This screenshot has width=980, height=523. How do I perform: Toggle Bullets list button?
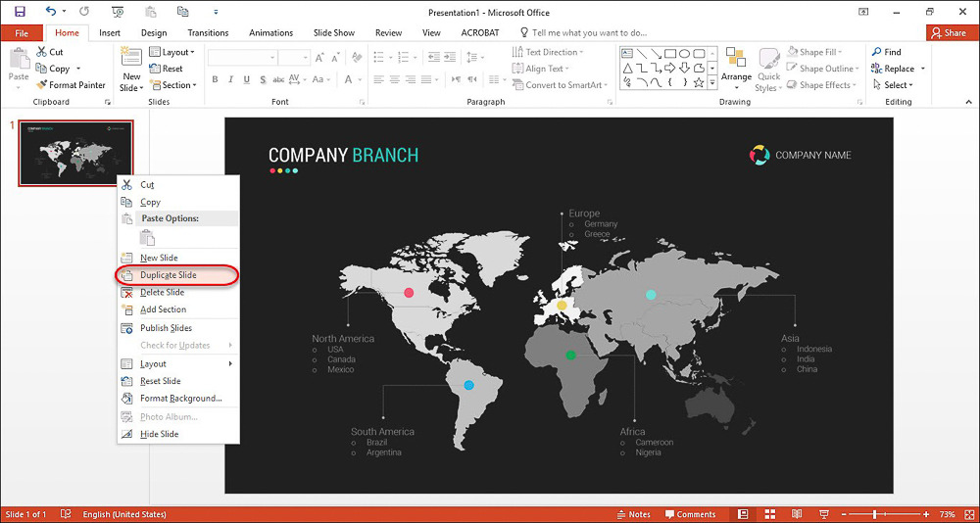point(380,58)
